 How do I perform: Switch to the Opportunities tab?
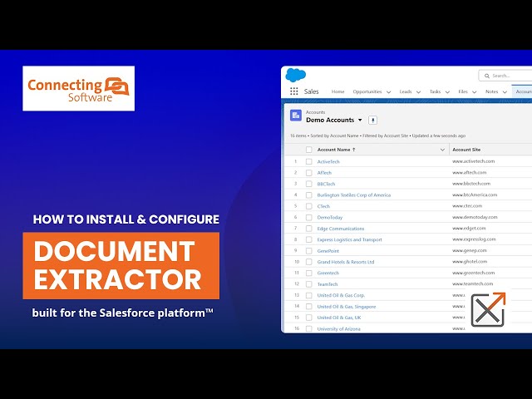[x=367, y=91]
